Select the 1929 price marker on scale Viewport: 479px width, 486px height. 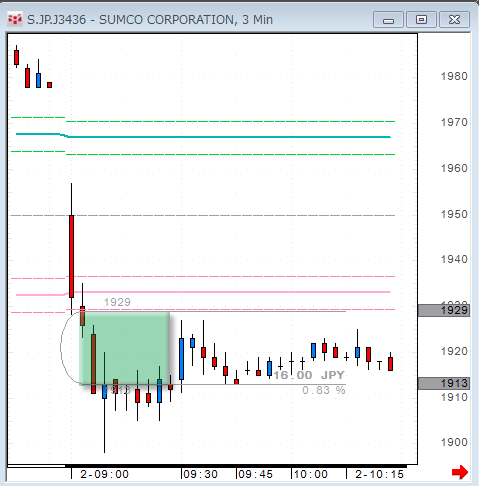(444, 310)
